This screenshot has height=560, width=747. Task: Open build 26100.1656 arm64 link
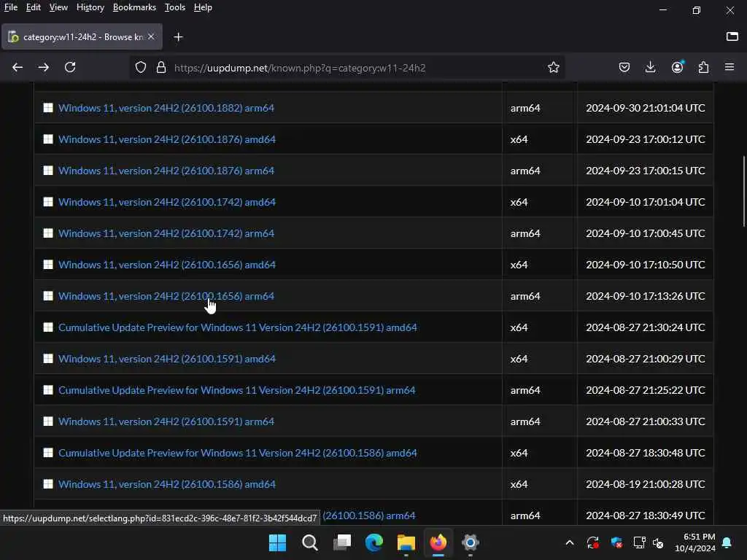coord(166,296)
